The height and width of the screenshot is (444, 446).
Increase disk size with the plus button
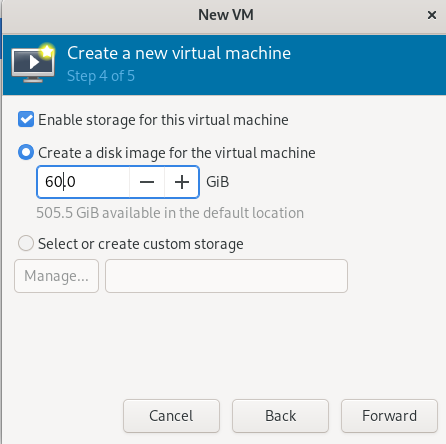point(182,182)
